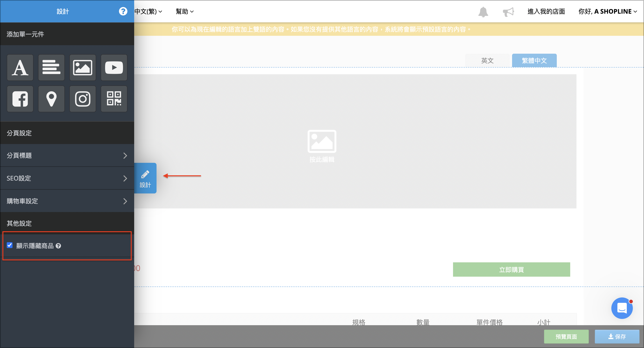Add an image element

pos(83,68)
